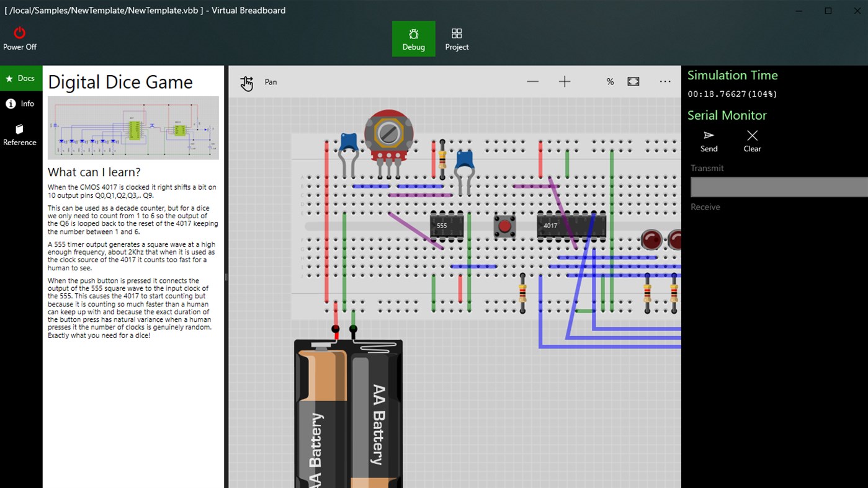Switch to the Debug tab
This screenshot has height=488, width=868.
[413, 38]
